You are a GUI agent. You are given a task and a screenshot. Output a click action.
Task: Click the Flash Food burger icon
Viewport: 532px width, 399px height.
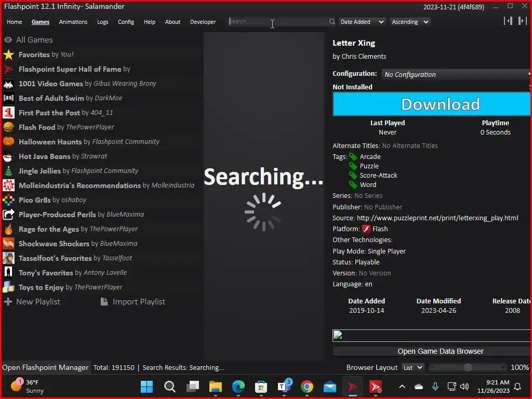[8, 127]
